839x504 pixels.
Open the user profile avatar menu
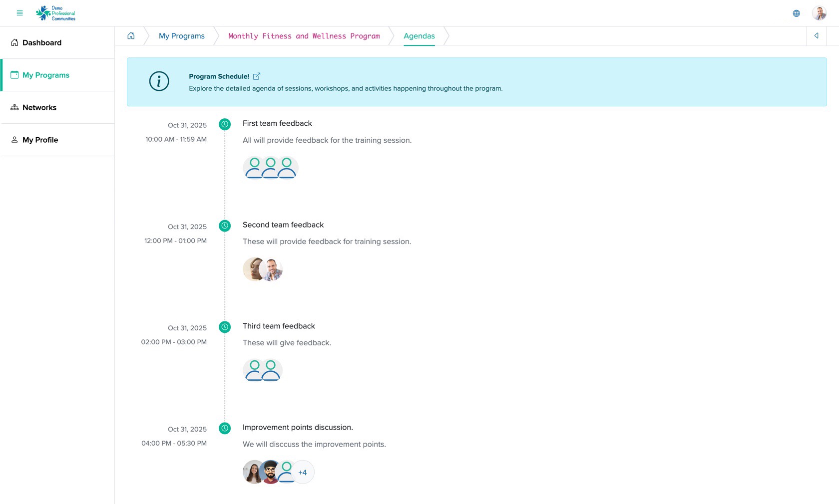[x=819, y=13]
